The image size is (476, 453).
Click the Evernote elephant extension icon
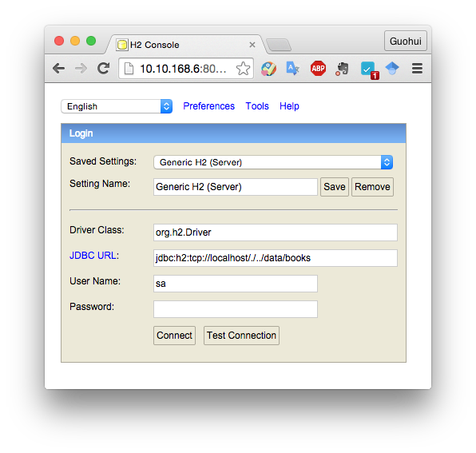tap(342, 69)
